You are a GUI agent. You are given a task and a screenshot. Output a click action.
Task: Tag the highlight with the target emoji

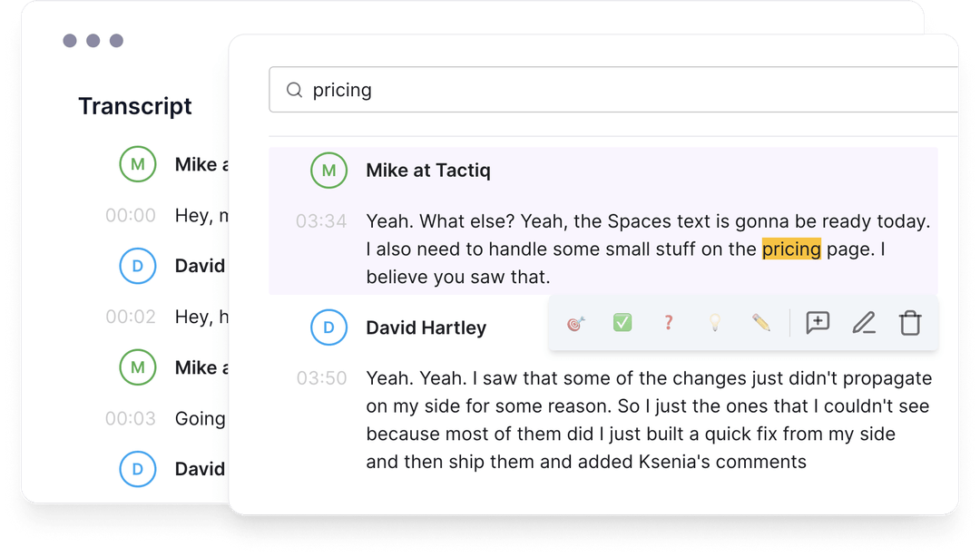tap(575, 323)
